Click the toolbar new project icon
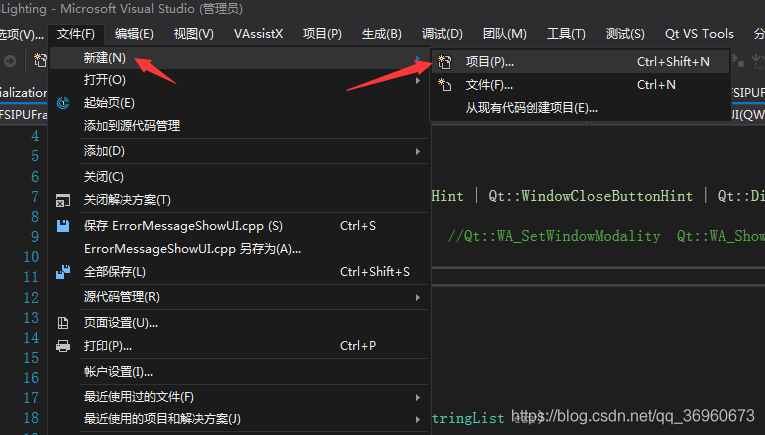Viewport: 765px width, 435px height. (40, 60)
